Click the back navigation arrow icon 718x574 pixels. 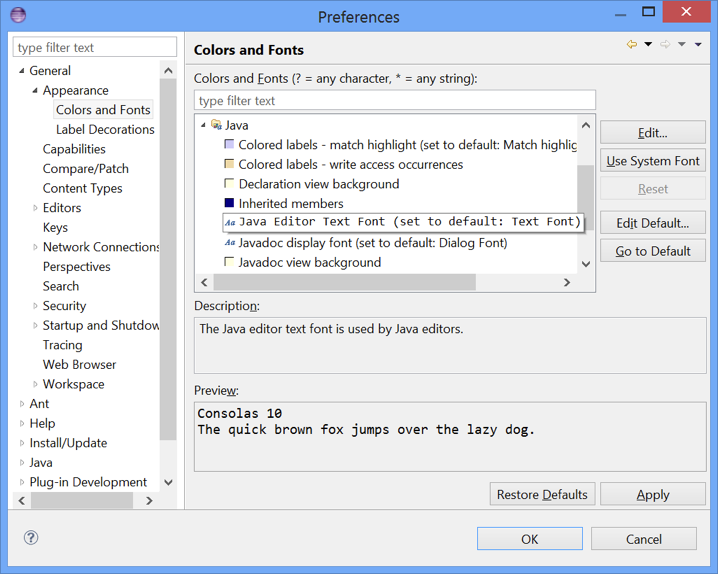pos(631,45)
